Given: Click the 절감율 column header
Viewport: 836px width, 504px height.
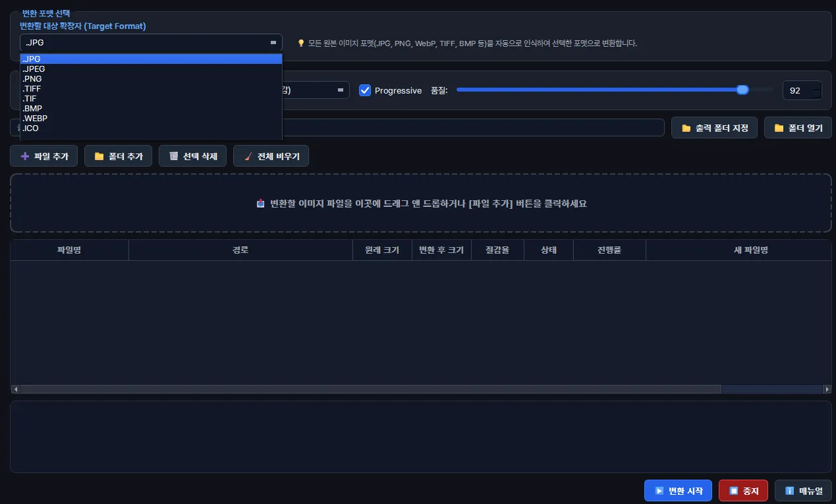Looking at the screenshot, I should (x=497, y=250).
